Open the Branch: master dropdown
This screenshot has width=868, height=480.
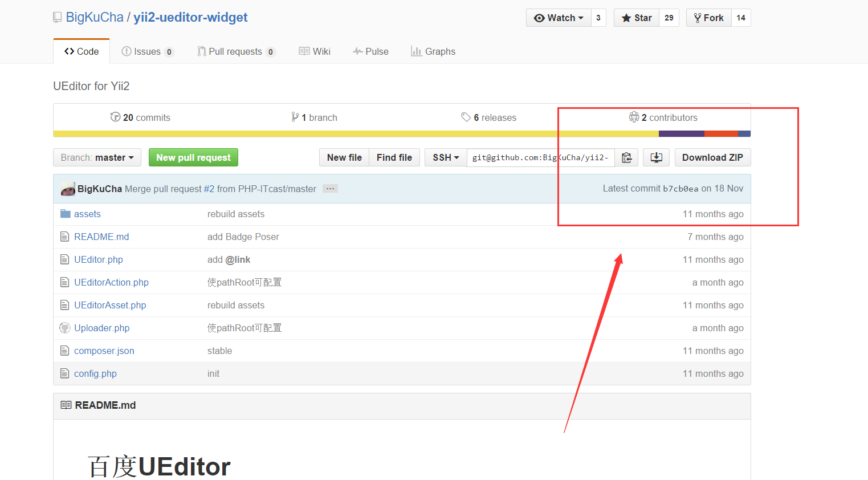pos(97,157)
